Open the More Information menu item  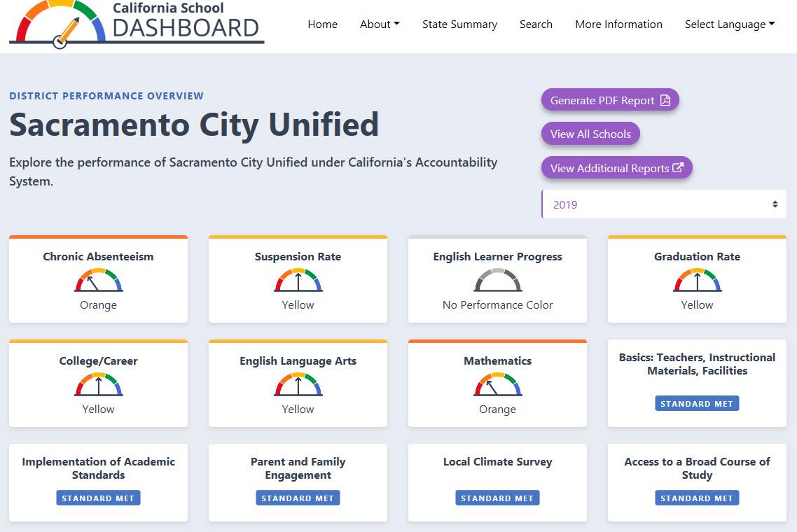(x=618, y=24)
